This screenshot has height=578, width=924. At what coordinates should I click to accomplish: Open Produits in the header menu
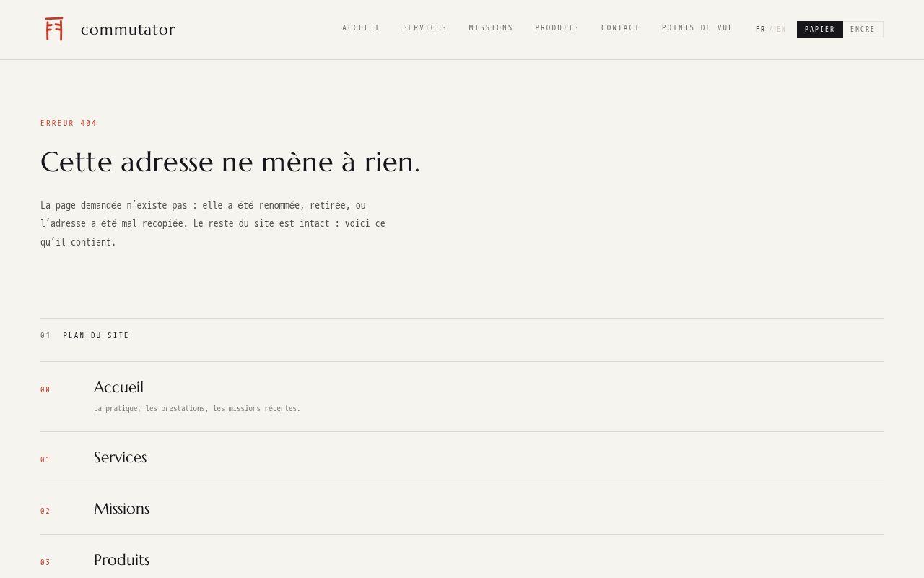557,28
